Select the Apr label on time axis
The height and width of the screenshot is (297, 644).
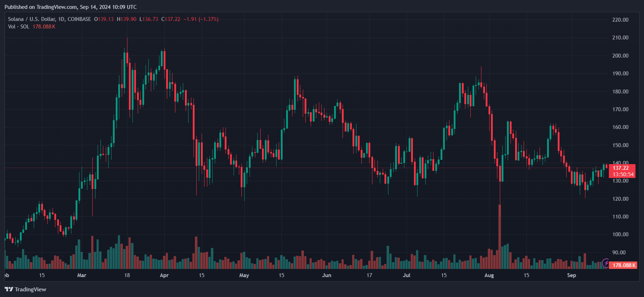tap(164, 275)
